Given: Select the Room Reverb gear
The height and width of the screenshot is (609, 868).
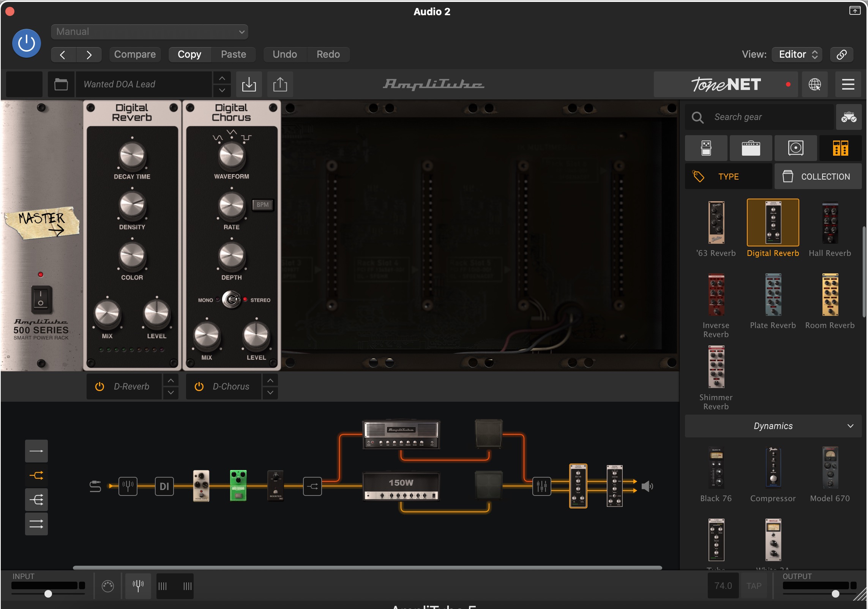Looking at the screenshot, I should coord(830,295).
